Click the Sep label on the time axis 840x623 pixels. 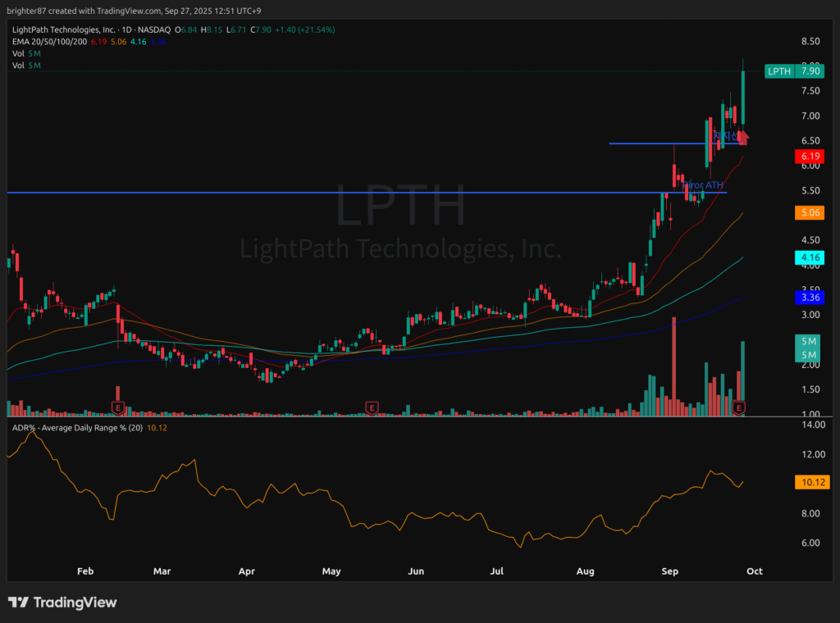tap(669, 571)
